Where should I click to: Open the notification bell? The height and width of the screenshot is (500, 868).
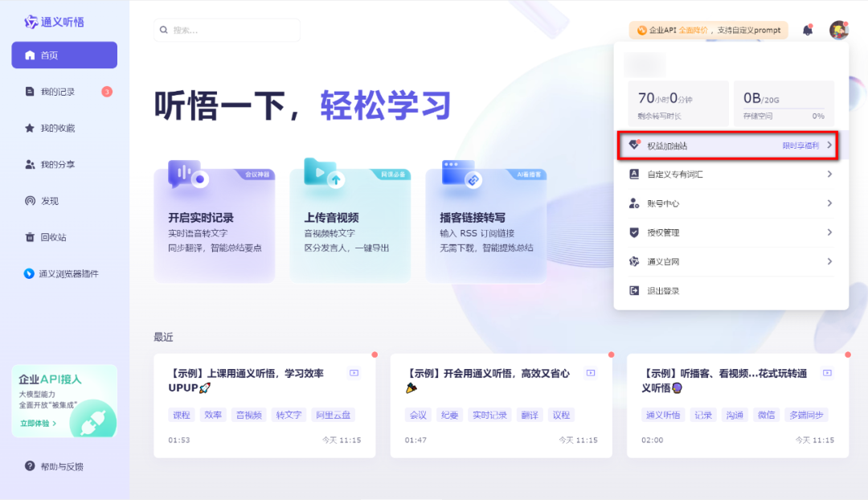point(808,30)
